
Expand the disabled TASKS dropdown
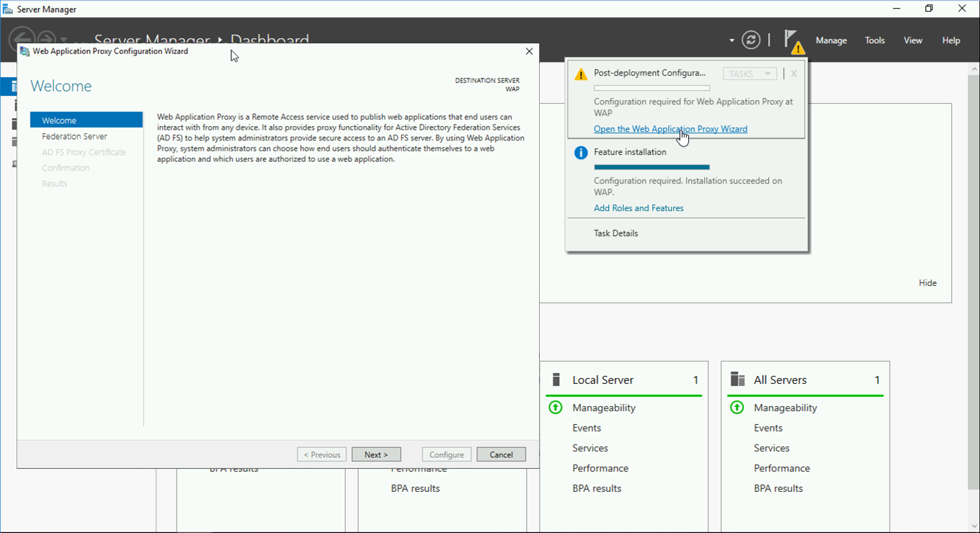749,74
